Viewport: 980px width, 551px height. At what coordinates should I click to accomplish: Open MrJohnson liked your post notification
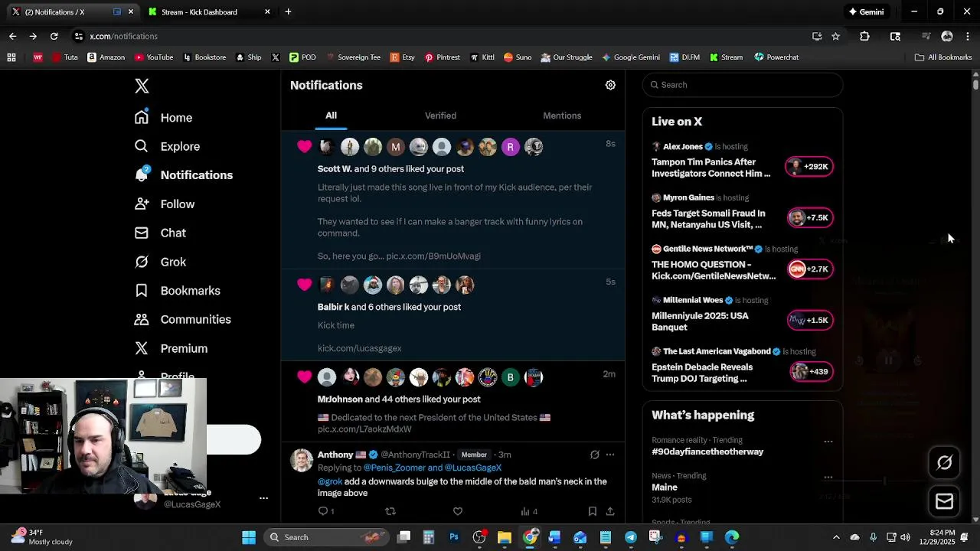click(452, 401)
